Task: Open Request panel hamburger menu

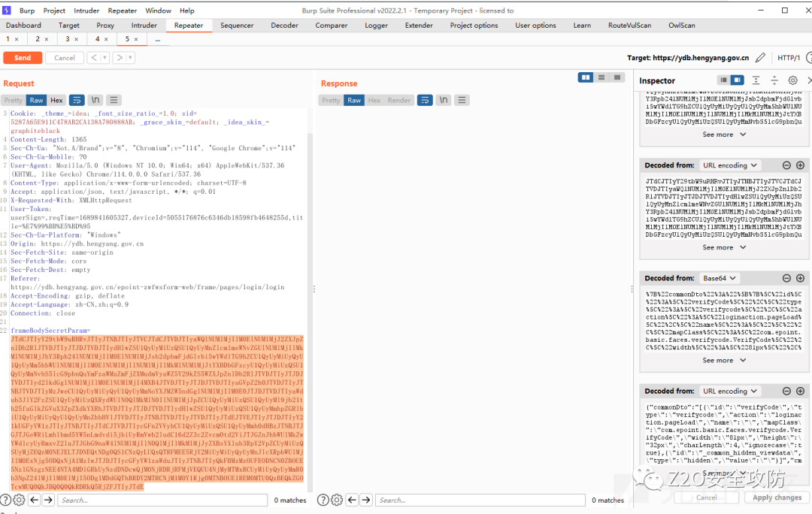Action: click(114, 101)
